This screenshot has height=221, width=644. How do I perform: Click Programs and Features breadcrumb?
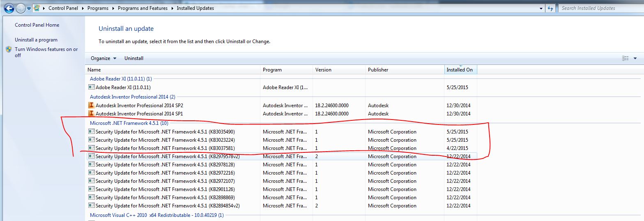pos(143,8)
